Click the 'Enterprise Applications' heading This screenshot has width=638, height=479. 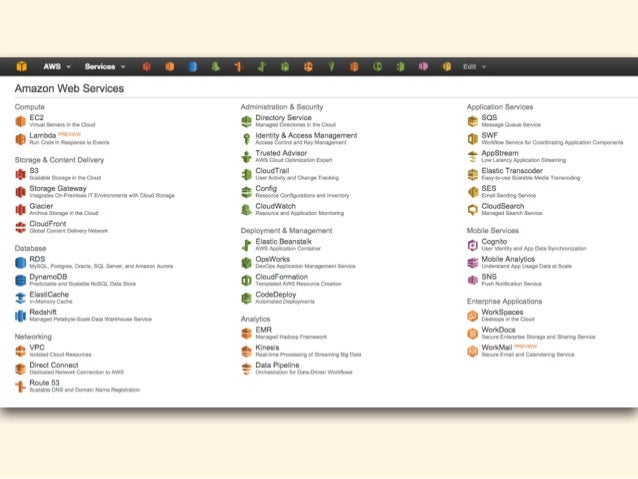505,301
